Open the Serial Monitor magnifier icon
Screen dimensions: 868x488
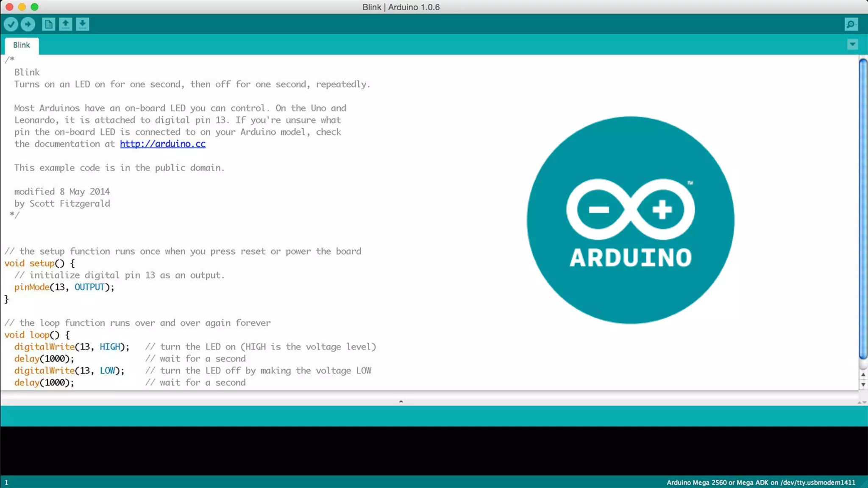(x=851, y=24)
